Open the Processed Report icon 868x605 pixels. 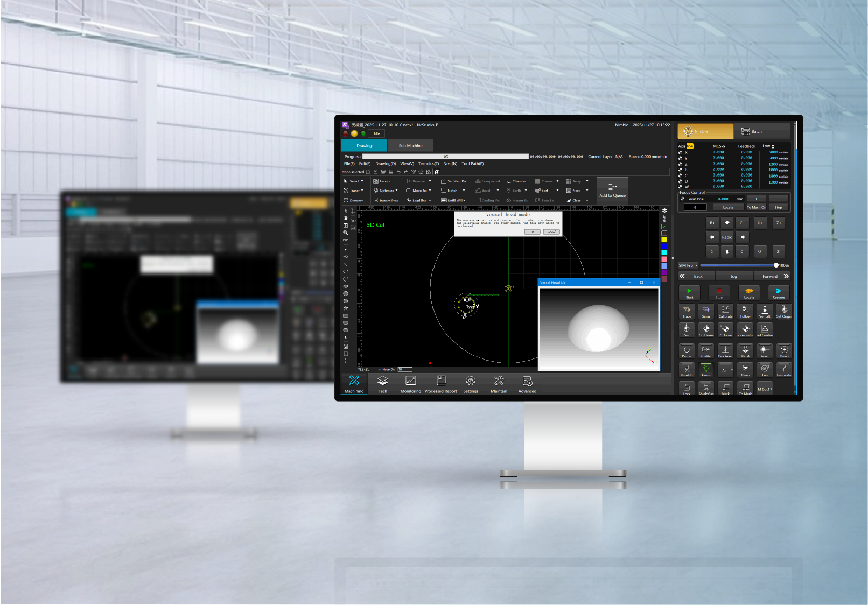[x=440, y=384]
